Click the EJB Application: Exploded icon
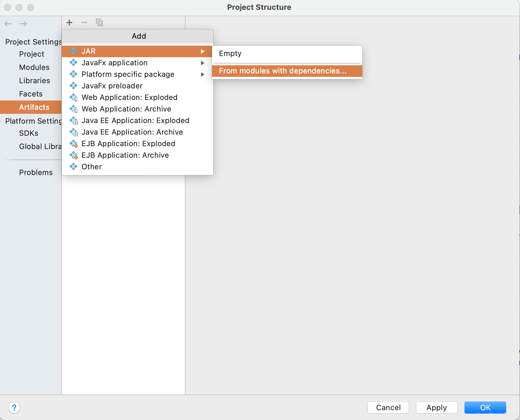Screen dimensions: 520x420 tap(74, 144)
